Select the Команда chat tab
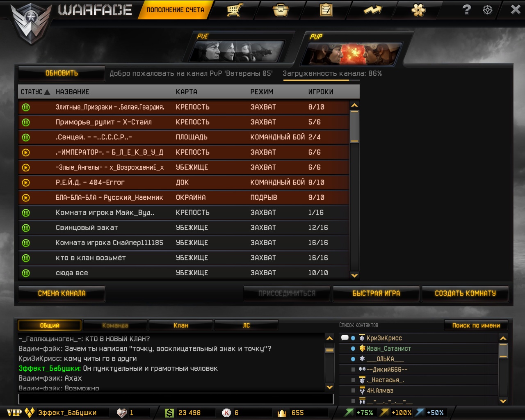Image resolution: width=525 pixels, height=420 pixels. [115, 326]
